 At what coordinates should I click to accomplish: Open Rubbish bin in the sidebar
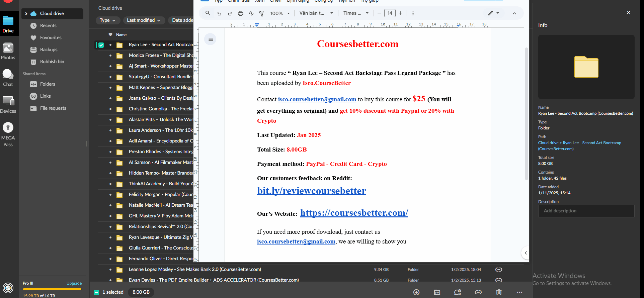point(52,62)
